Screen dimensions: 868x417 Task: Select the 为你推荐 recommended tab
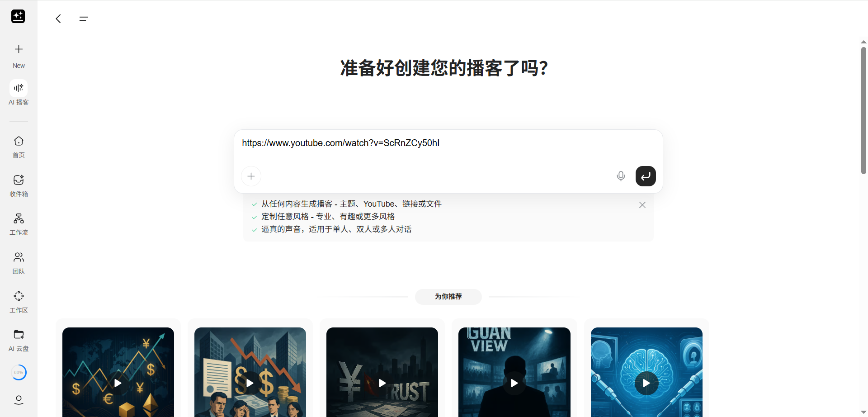(x=448, y=297)
